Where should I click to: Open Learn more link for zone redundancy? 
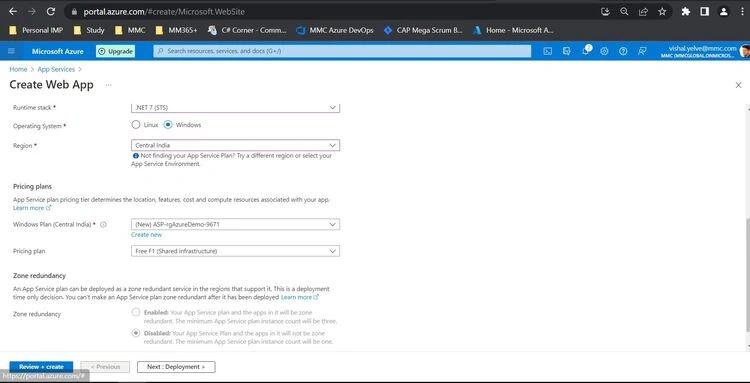coord(300,297)
